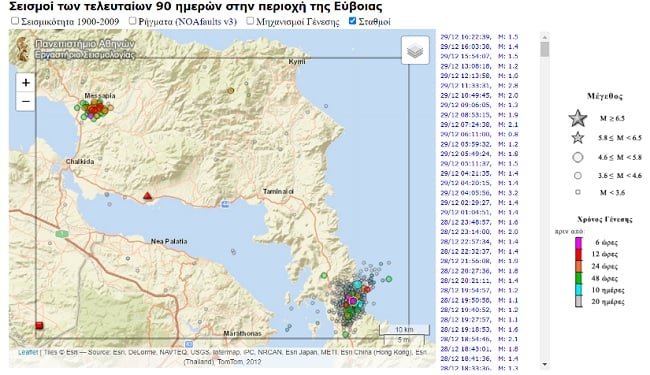Click the red triangle station marker
Screen dimensions: 650x375
148,196
